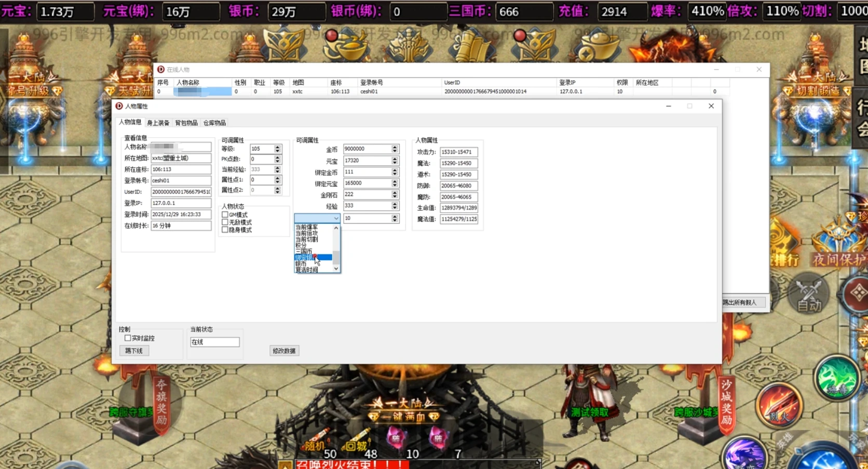Screen dimensions: 868x469
Task: Click the red diamond-pattern round button
Action: coord(857,293)
